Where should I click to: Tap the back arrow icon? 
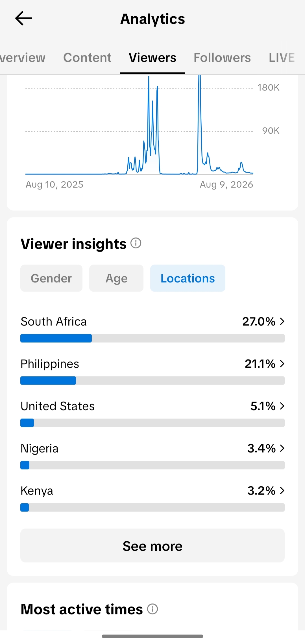(24, 19)
